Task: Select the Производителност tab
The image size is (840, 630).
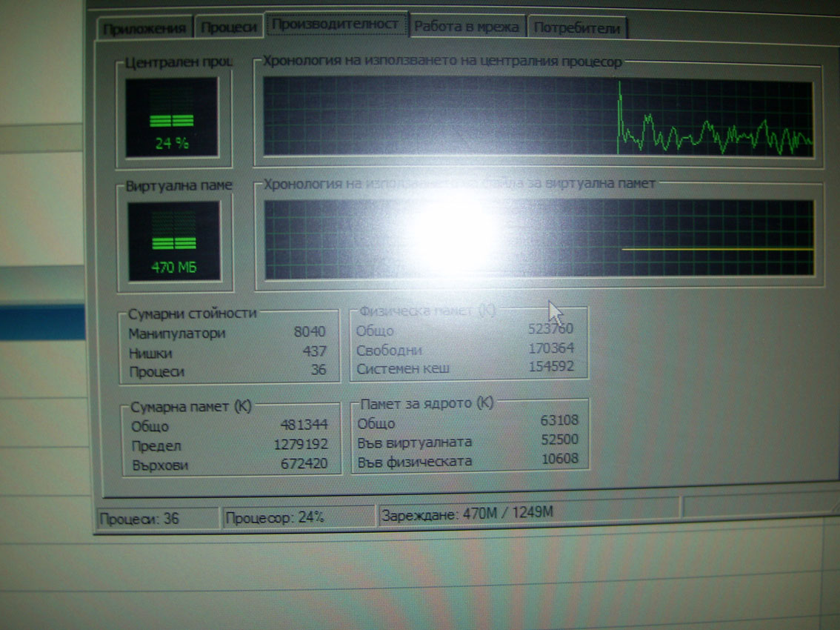Action: pos(336,24)
